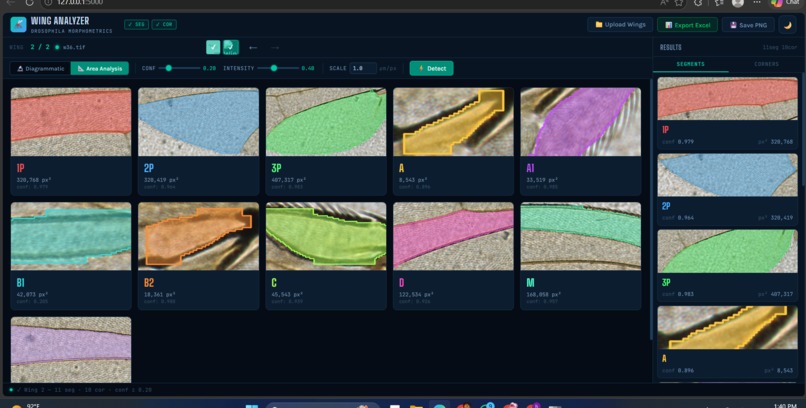Click Upload Wings button
The image size is (806, 408).
(620, 25)
